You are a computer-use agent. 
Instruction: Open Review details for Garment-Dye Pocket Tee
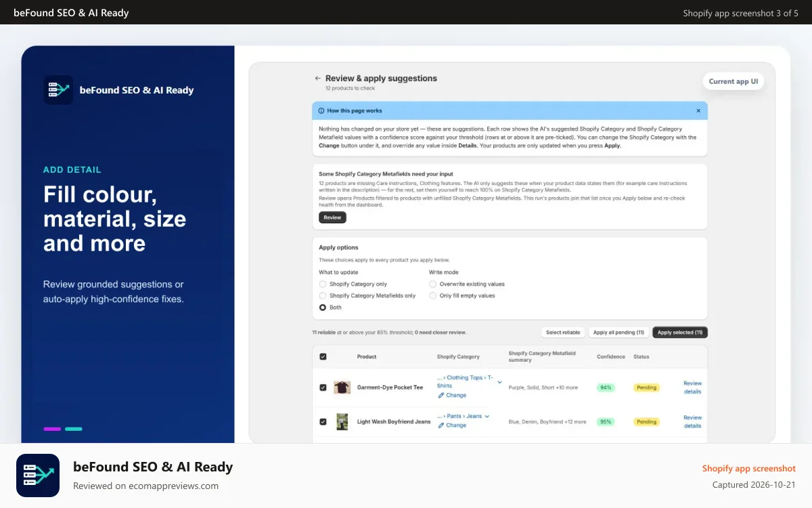point(692,387)
